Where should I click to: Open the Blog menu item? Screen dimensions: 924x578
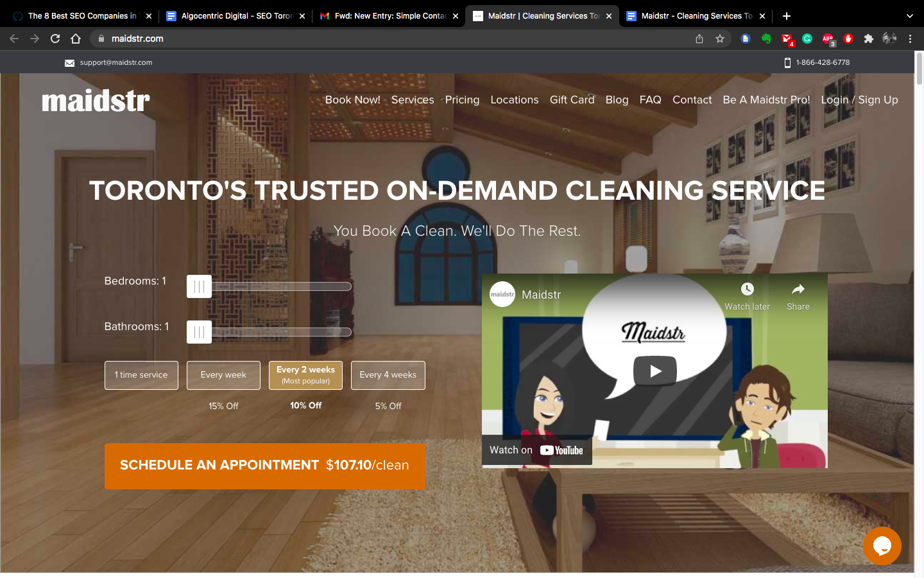(617, 100)
